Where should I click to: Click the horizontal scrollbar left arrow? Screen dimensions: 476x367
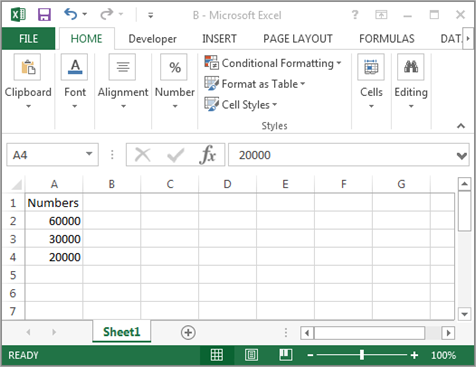tap(307, 333)
